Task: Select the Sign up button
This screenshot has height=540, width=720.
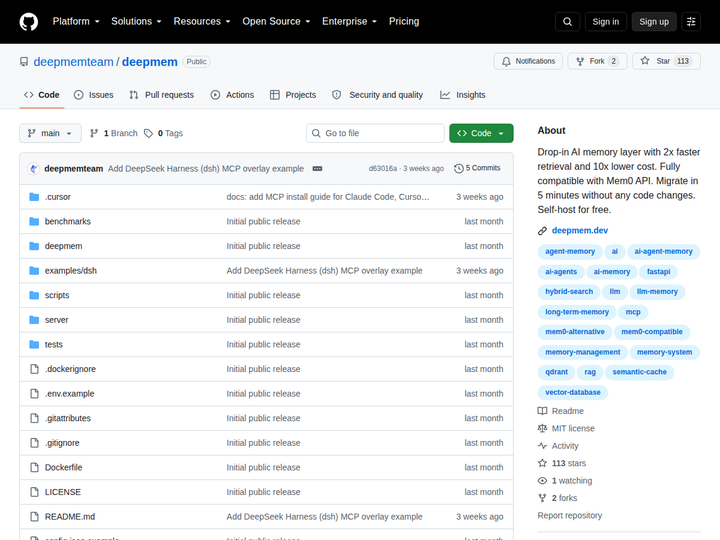Action: (654, 22)
